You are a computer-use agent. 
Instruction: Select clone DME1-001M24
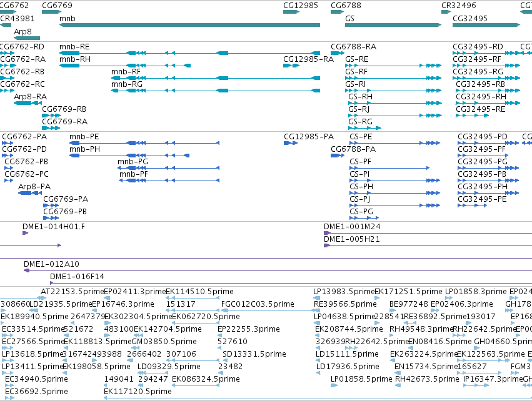(428, 233)
